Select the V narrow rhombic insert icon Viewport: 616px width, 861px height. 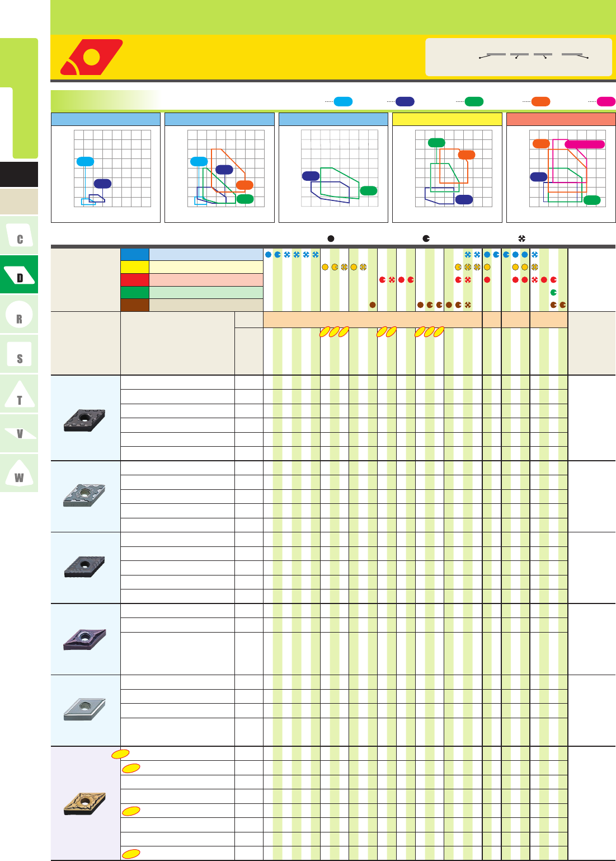(x=19, y=434)
